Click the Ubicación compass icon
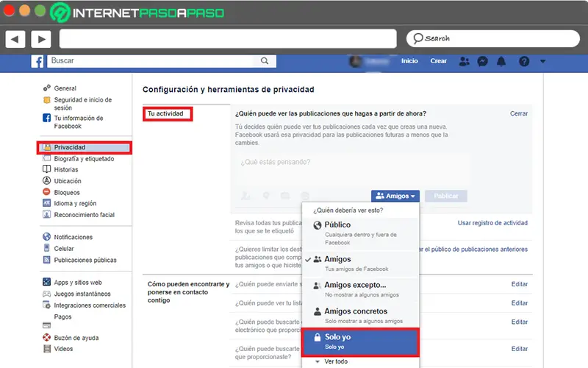This screenshot has height=368, width=588. click(46, 180)
